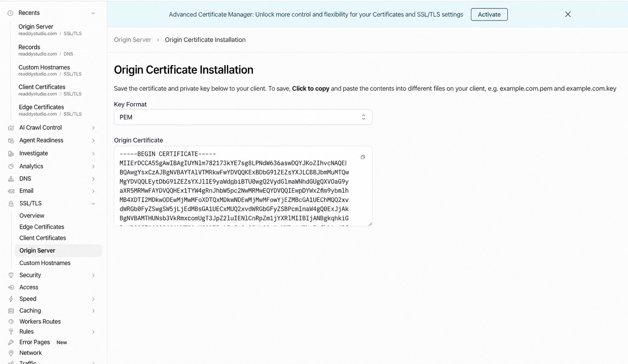The image size is (628, 364).
Task: Click the Email envelope icon
Action: (x=11, y=191)
